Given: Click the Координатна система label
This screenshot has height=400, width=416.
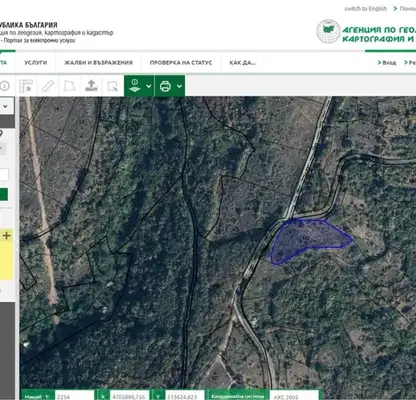Looking at the screenshot, I should pyautogui.click(x=238, y=396).
